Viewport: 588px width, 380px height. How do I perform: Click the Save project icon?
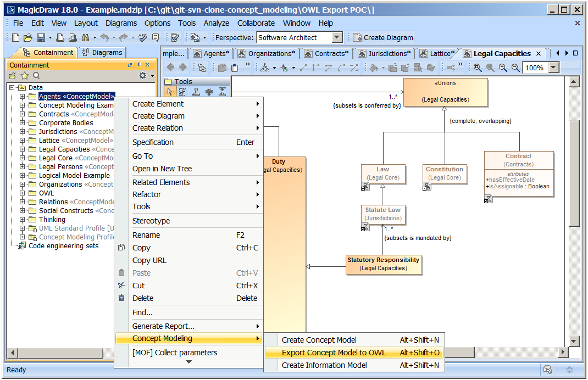(41, 38)
